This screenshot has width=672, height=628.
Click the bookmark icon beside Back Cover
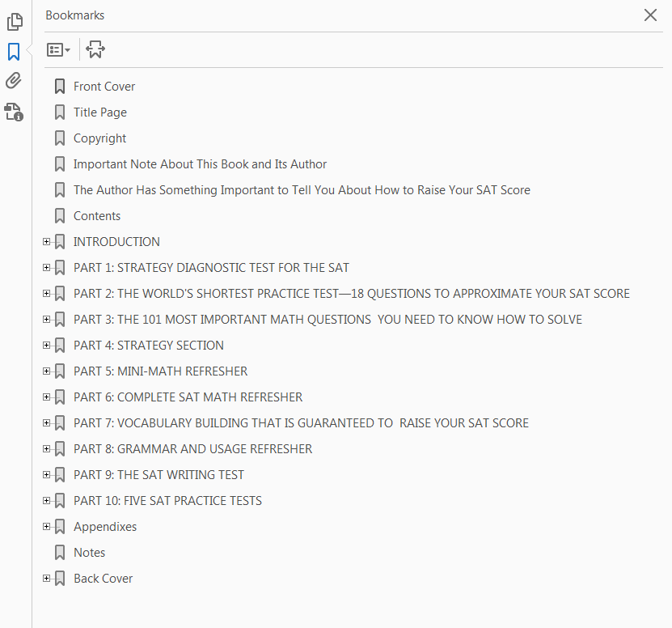[x=60, y=579]
